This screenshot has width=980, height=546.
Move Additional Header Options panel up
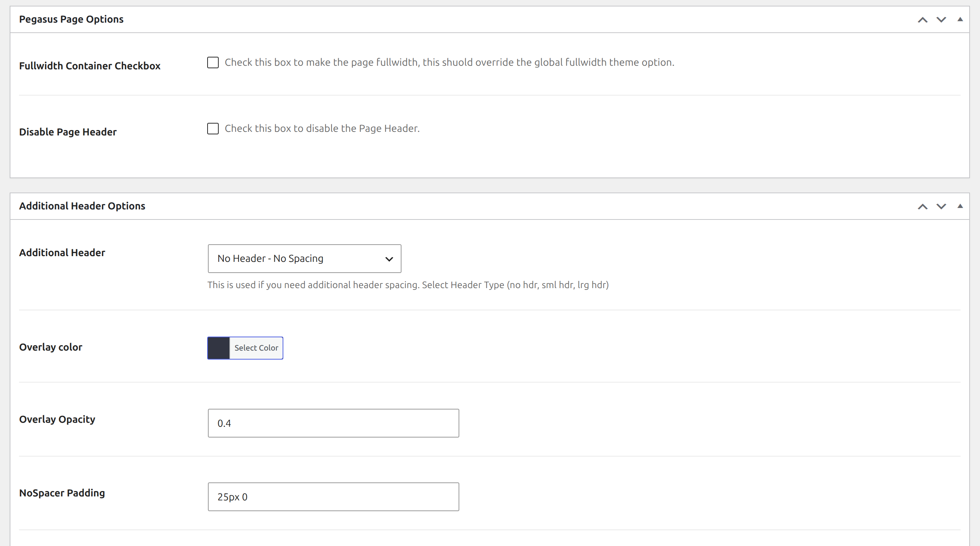coord(923,206)
